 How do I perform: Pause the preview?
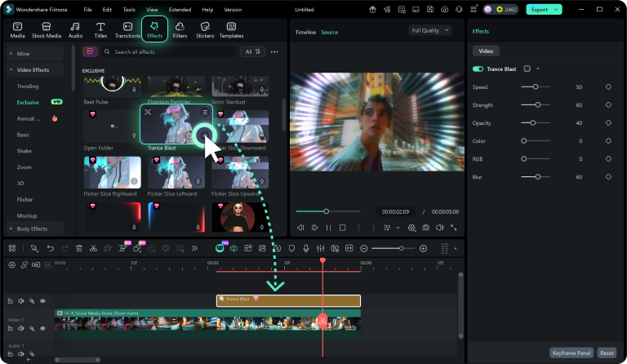(328, 228)
